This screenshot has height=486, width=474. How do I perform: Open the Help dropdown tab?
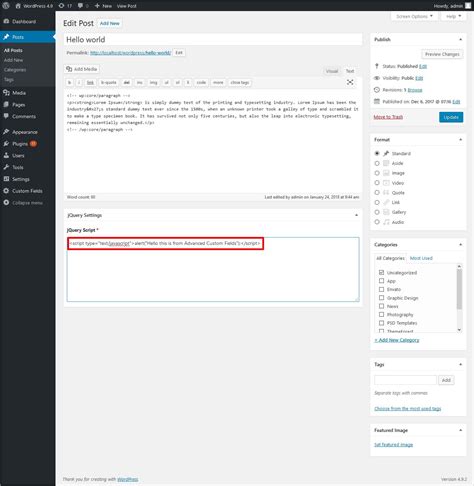[454, 16]
